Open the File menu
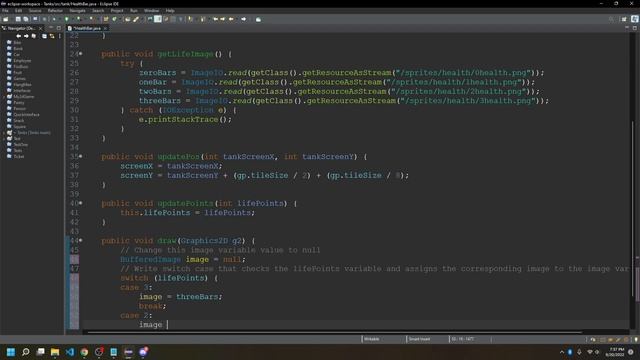 [x=5, y=11]
